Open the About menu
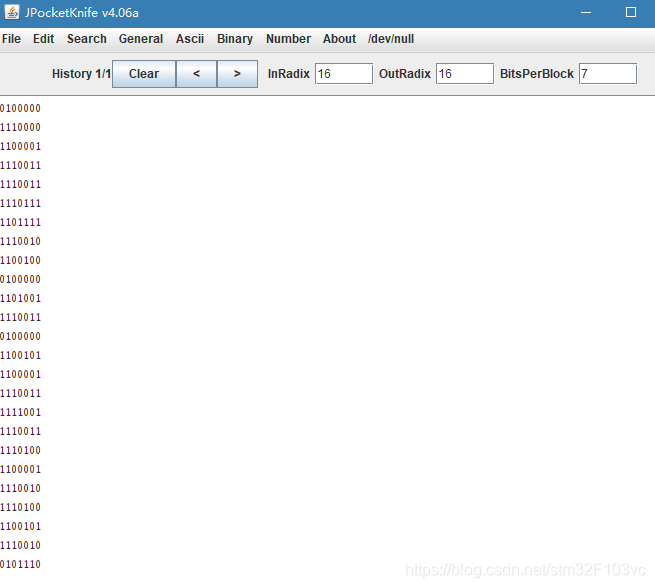 (339, 39)
